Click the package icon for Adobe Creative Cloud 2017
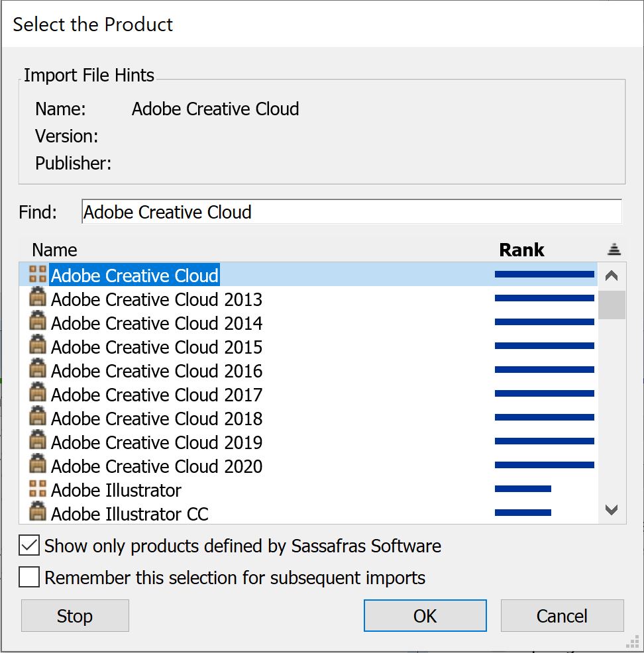The height and width of the screenshot is (653, 644). [x=38, y=392]
